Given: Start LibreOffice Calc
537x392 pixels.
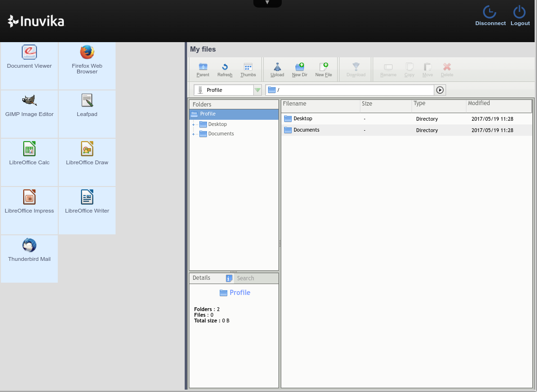Looking at the screenshot, I should point(29,153).
